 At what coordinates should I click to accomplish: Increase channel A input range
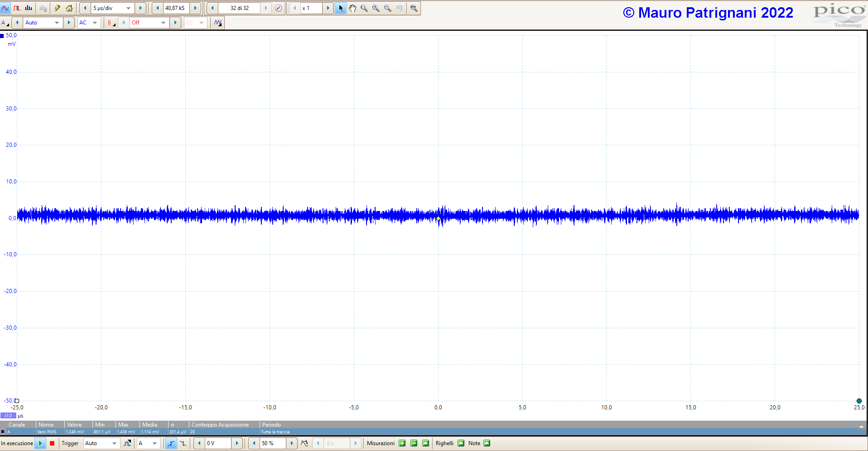(x=69, y=23)
